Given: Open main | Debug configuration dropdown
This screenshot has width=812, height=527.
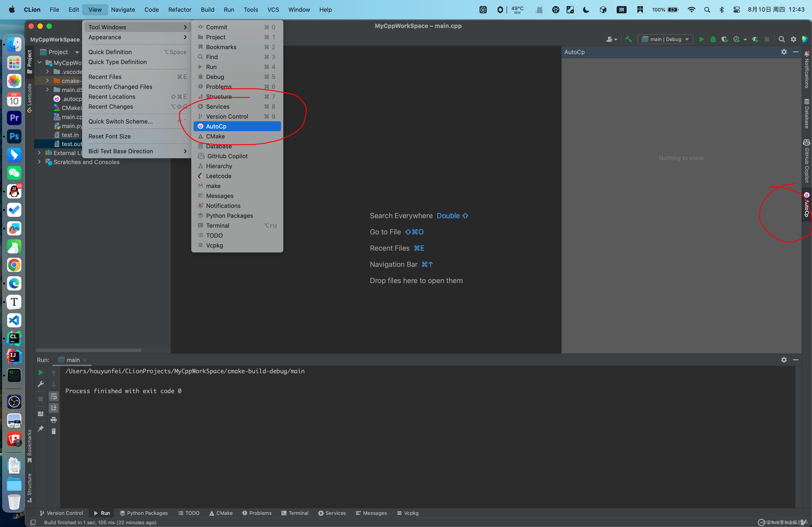Looking at the screenshot, I should pyautogui.click(x=665, y=39).
